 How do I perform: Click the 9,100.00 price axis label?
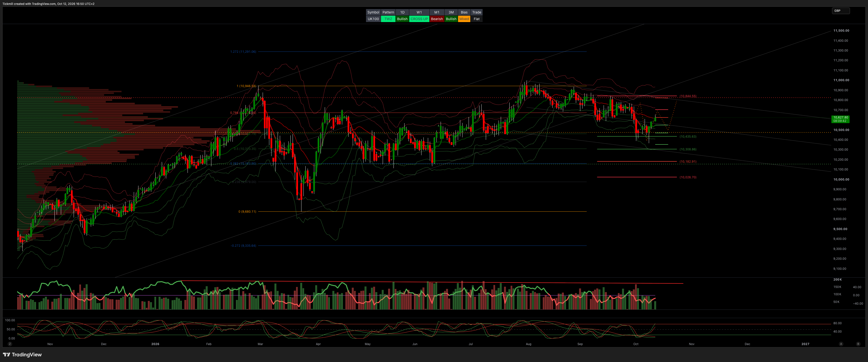pos(840,269)
